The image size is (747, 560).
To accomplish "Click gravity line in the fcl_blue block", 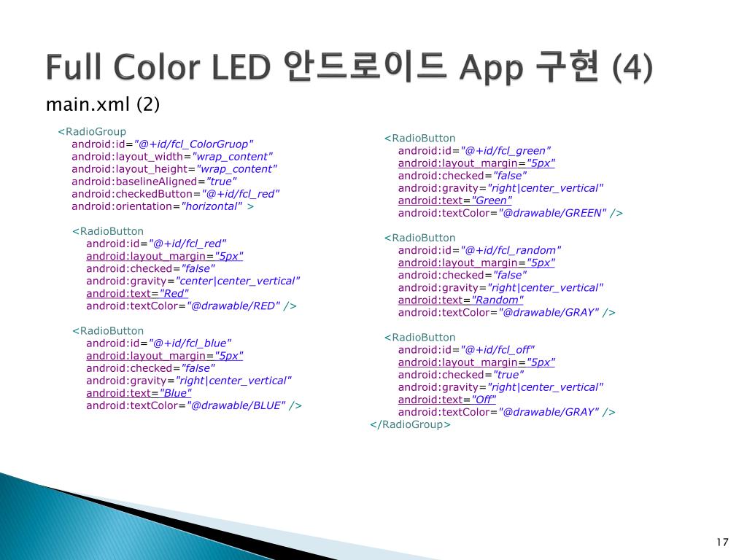I will [189, 381].
